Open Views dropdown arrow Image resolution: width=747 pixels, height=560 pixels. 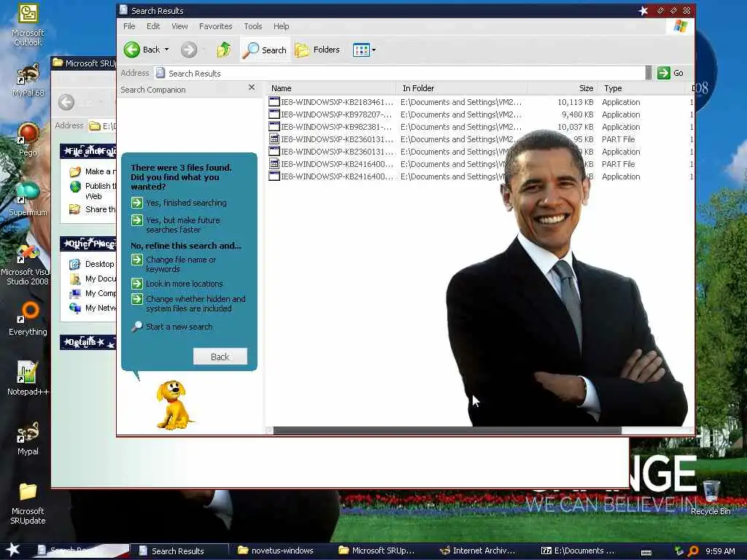click(x=374, y=50)
